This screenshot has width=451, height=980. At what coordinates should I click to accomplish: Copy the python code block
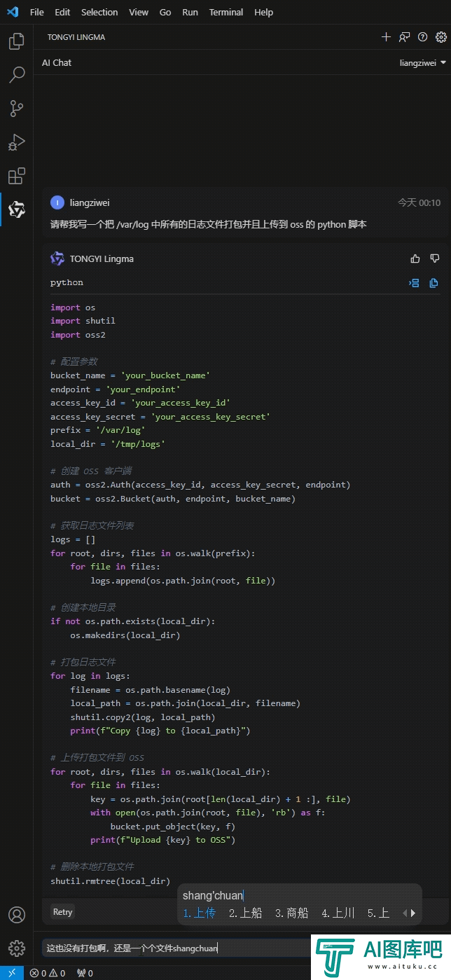tap(433, 283)
